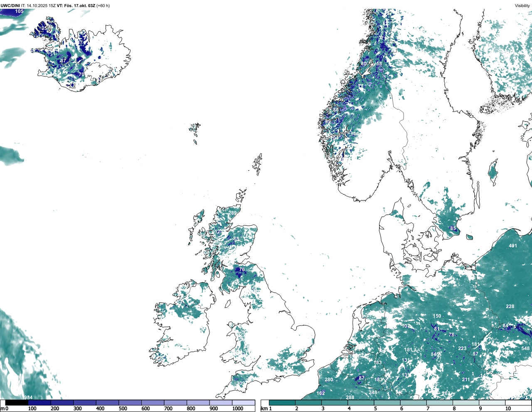Click the '223' value in Germany
The width and height of the screenshot is (532, 412).
[x=462, y=348]
